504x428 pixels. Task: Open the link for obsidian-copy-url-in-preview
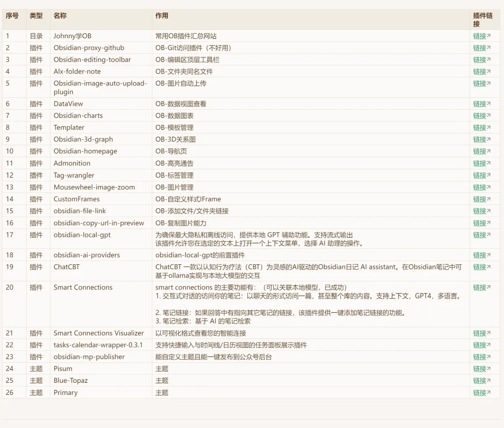(482, 223)
